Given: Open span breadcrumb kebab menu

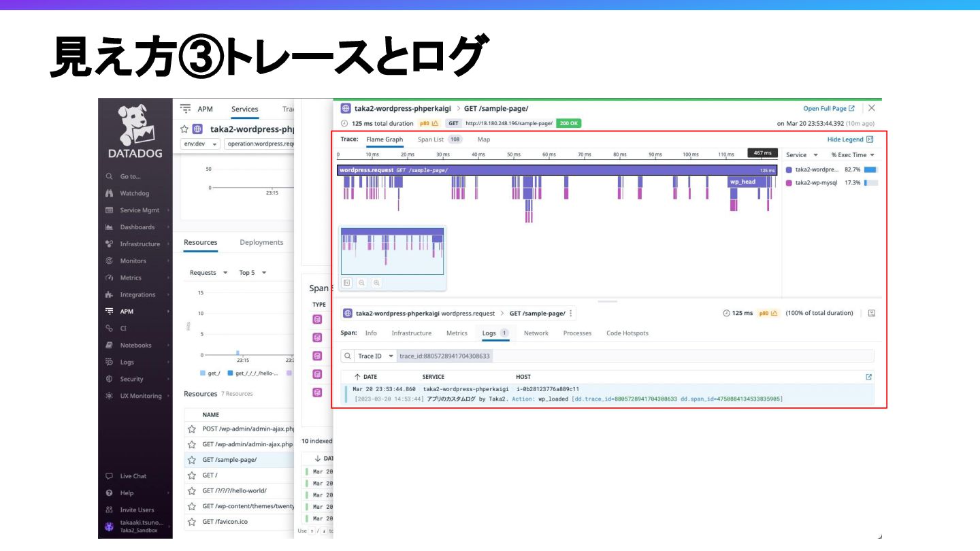Looking at the screenshot, I should 571,314.
